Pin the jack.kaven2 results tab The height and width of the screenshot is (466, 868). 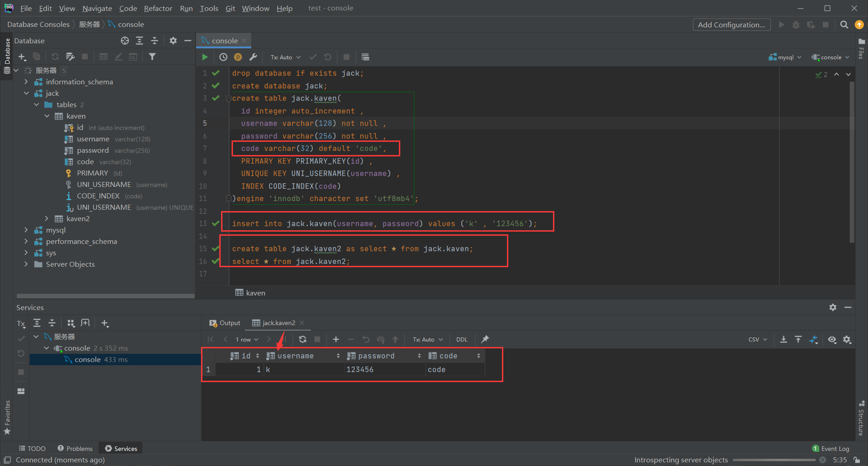click(x=484, y=339)
